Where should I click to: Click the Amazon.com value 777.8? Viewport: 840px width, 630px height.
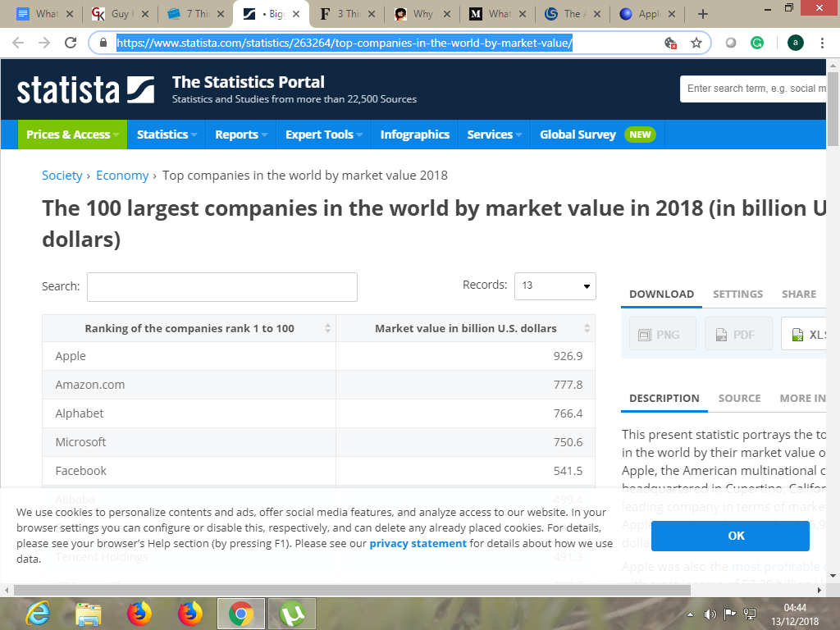(568, 385)
